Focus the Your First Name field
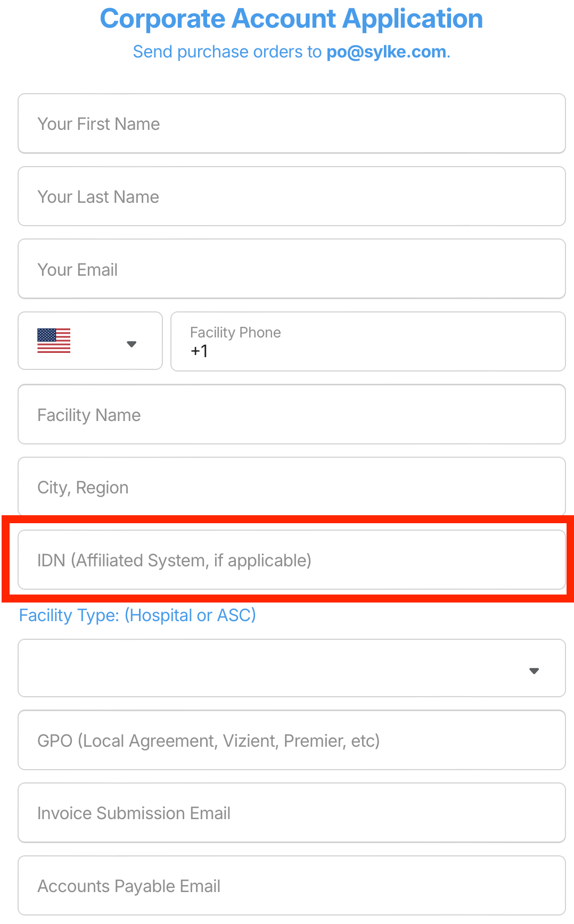Image resolution: width=574 pixels, height=924 pixels. pyautogui.click(x=292, y=123)
